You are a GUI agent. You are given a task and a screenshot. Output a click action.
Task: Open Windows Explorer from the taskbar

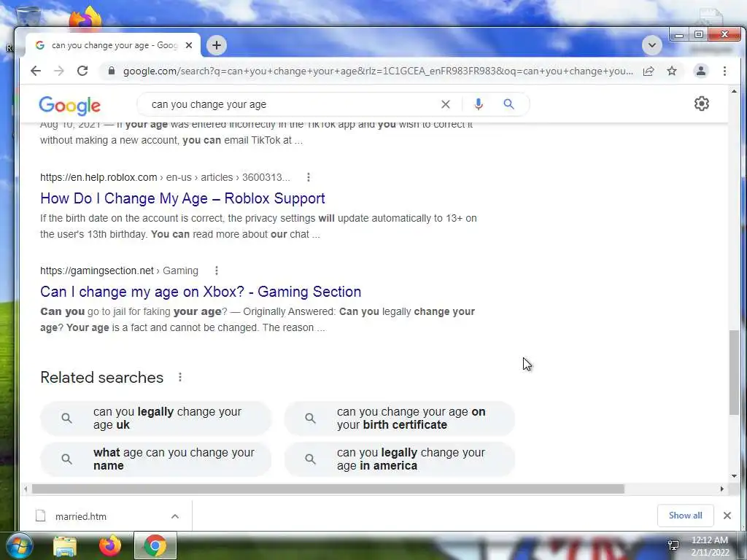point(65,546)
